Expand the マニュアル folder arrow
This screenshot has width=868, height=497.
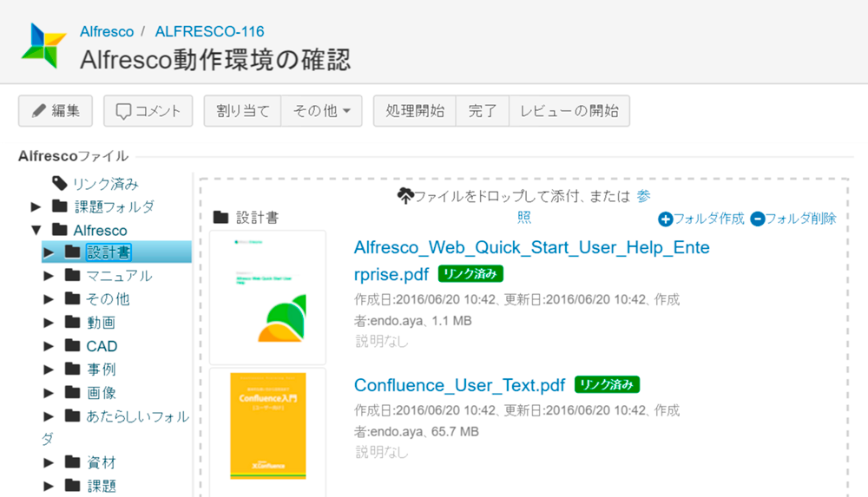49,276
